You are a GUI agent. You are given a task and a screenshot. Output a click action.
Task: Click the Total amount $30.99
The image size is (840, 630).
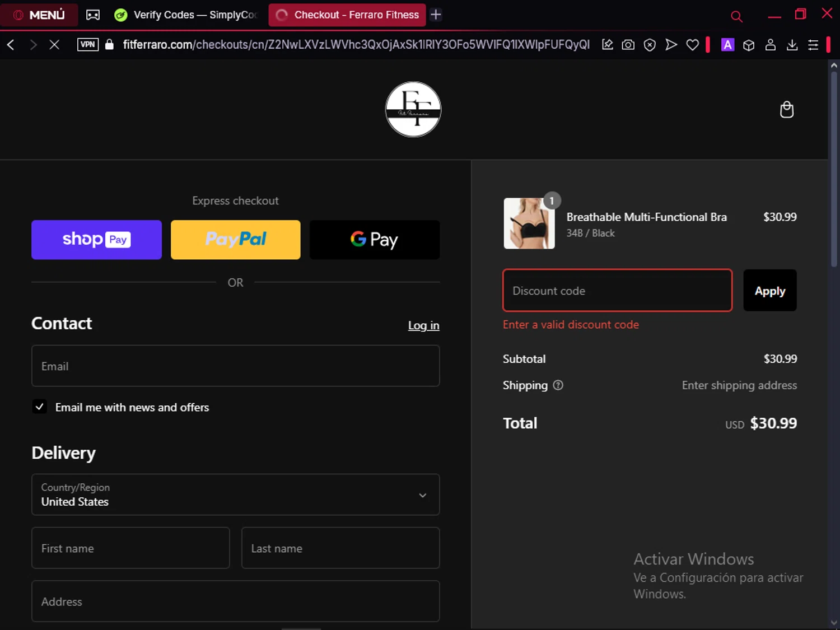773,423
